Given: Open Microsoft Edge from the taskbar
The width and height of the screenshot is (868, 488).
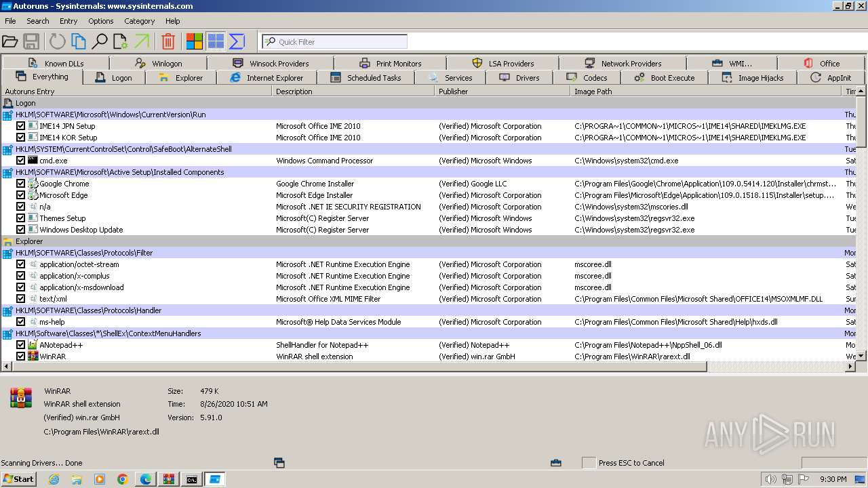Looking at the screenshot, I should 146,479.
